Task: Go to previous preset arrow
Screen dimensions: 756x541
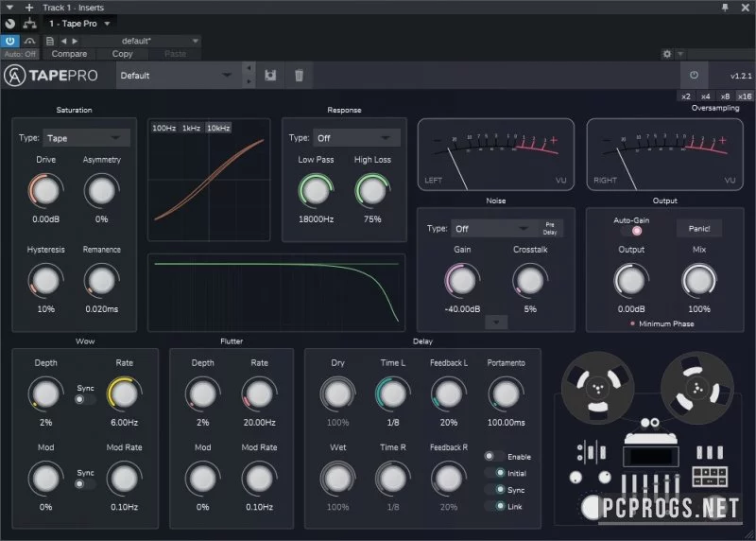Action: pos(63,41)
